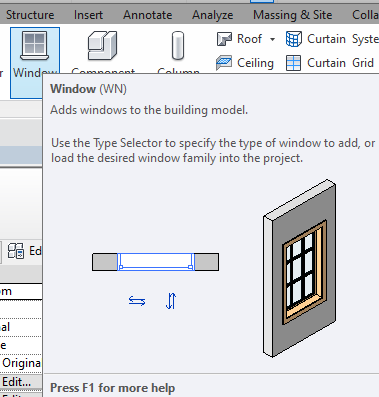Screen dimensions: 379x397
Task: Click the vertical flip arrows in tooltip
Action: (x=171, y=301)
